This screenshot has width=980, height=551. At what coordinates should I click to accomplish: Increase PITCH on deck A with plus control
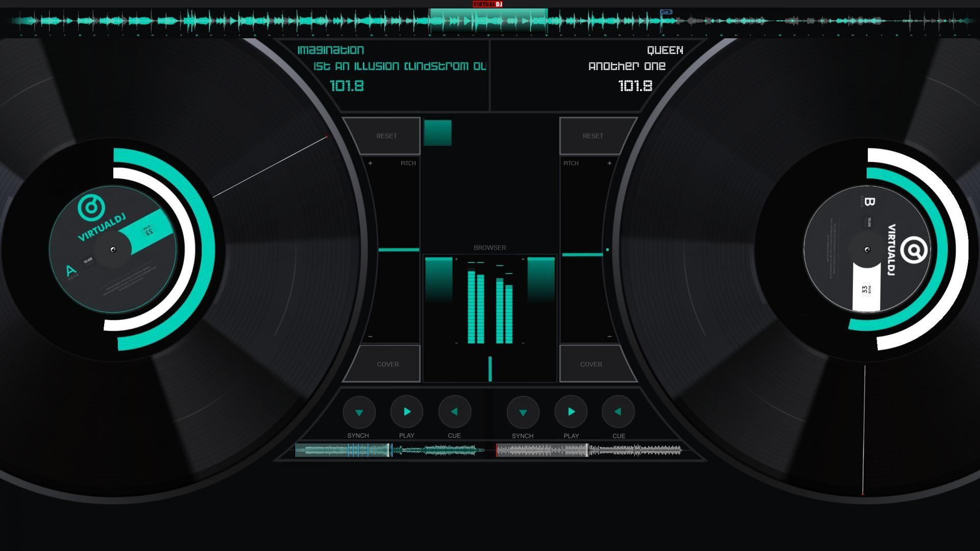371,163
